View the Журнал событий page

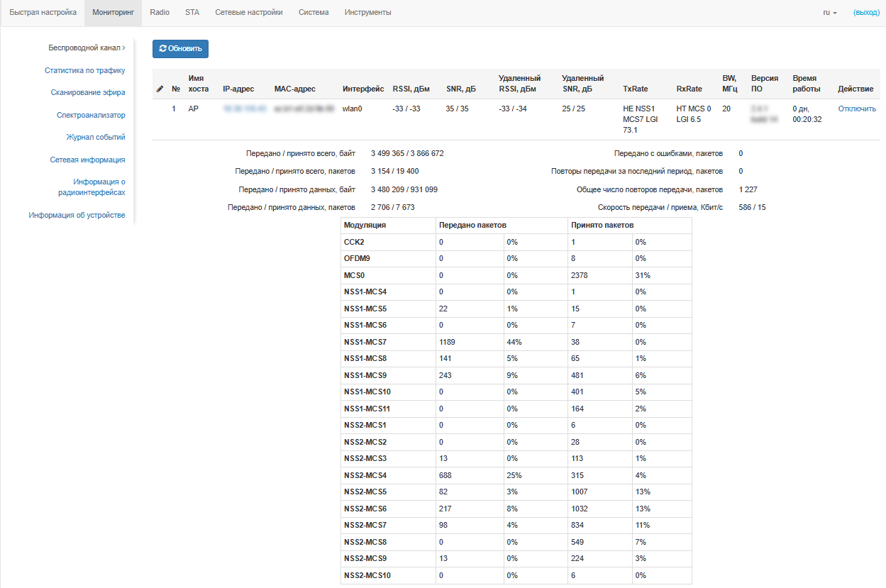[96, 137]
